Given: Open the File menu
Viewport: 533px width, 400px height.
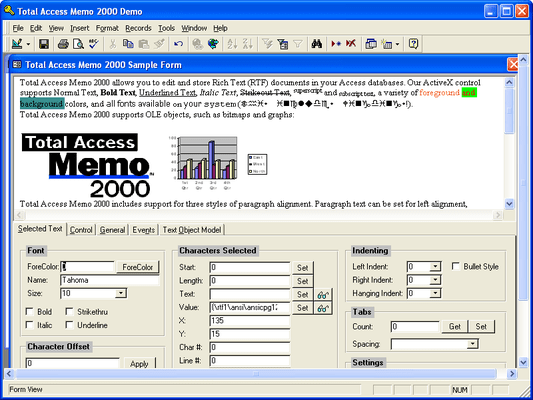Looking at the screenshot, I should [18, 28].
